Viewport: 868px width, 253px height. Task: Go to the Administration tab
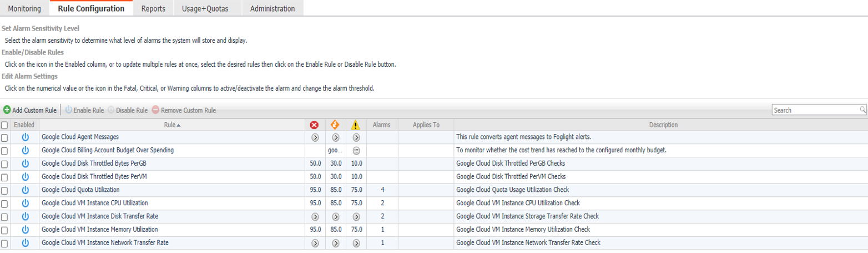coord(272,8)
